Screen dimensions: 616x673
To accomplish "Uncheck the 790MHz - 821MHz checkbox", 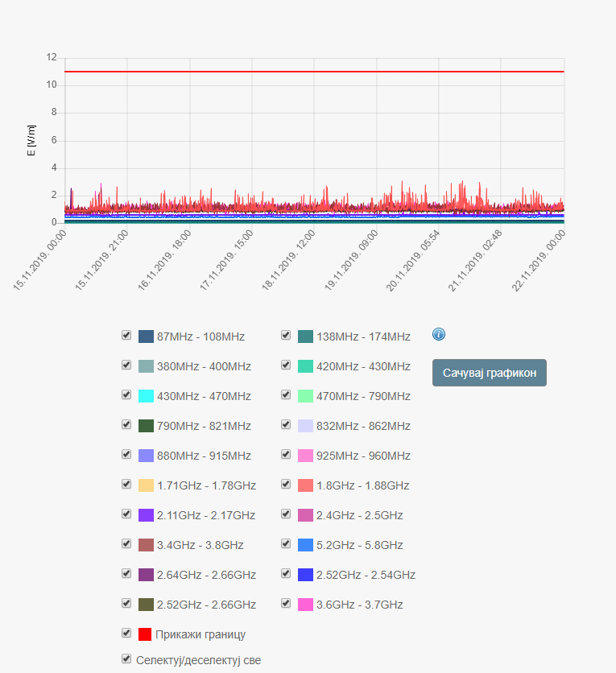I will pos(126,425).
